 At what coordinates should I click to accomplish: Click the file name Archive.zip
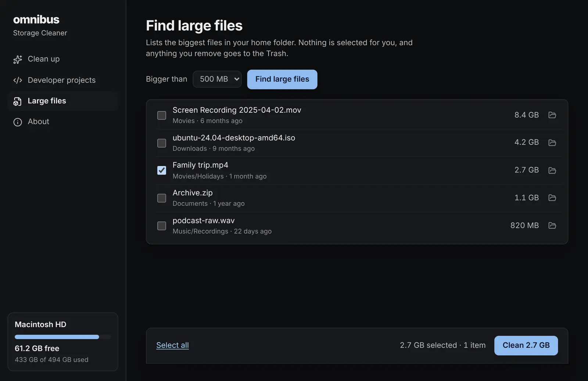193,193
